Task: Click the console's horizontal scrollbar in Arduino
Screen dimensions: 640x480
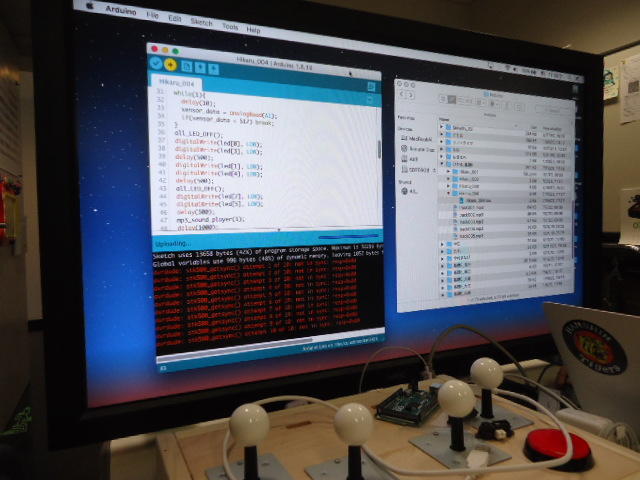Action: point(237,347)
